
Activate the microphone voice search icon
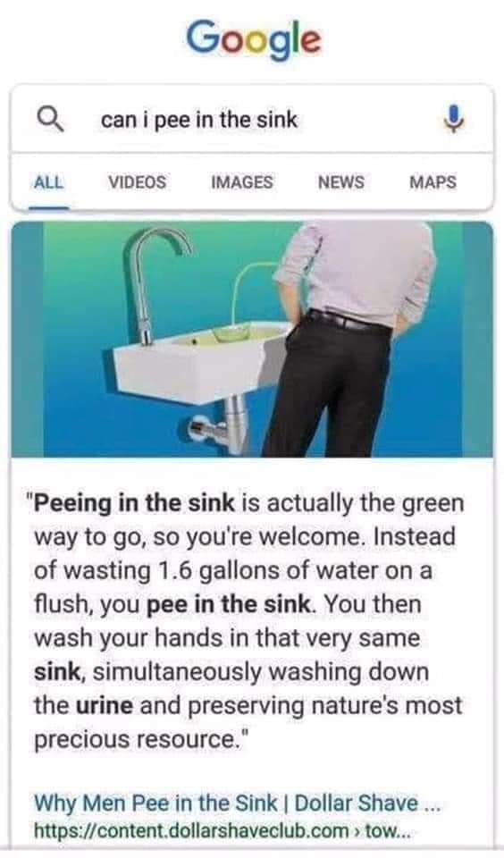click(x=454, y=119)
